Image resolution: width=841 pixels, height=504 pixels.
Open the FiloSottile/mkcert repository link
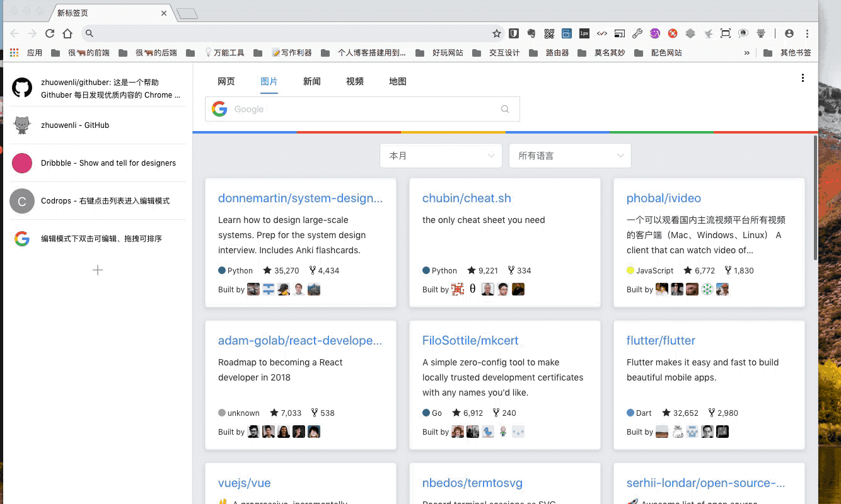[x=470, y=341]
